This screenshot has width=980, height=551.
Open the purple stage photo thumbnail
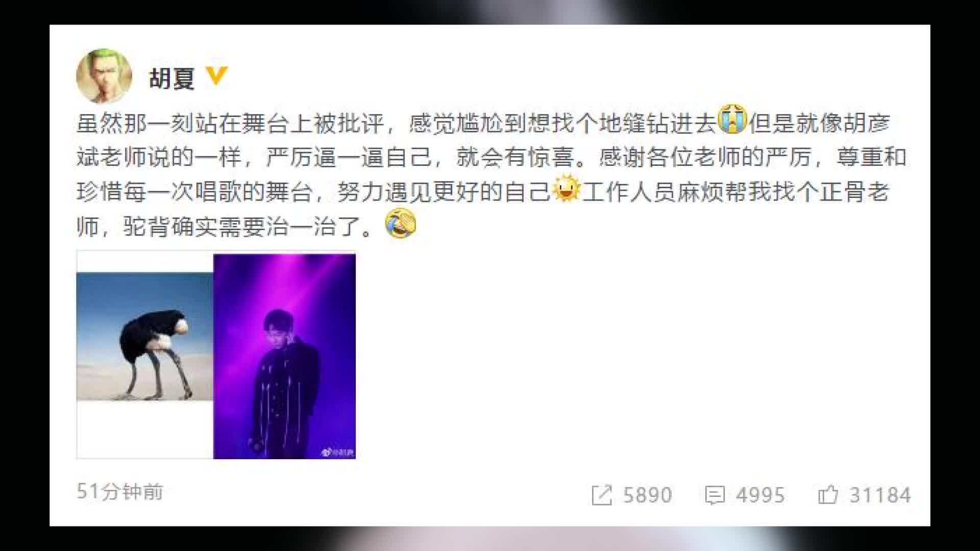284,356
